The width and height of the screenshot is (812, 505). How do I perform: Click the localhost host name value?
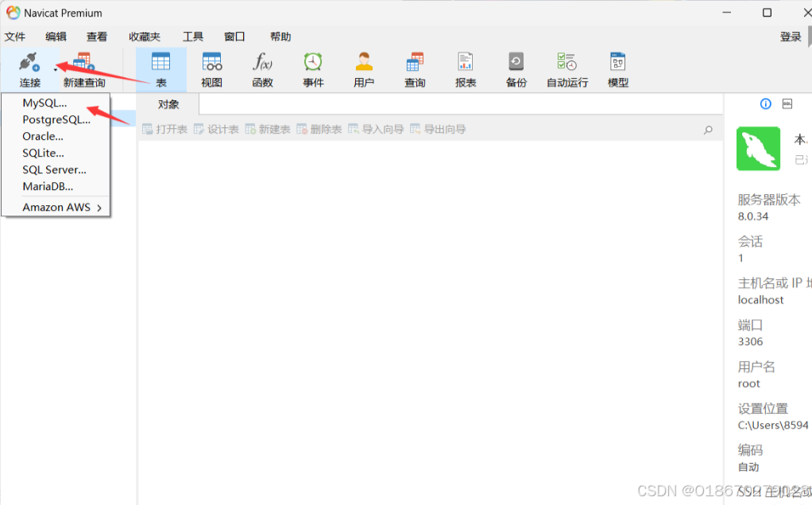pyautogui.click(x=760, y=300)
